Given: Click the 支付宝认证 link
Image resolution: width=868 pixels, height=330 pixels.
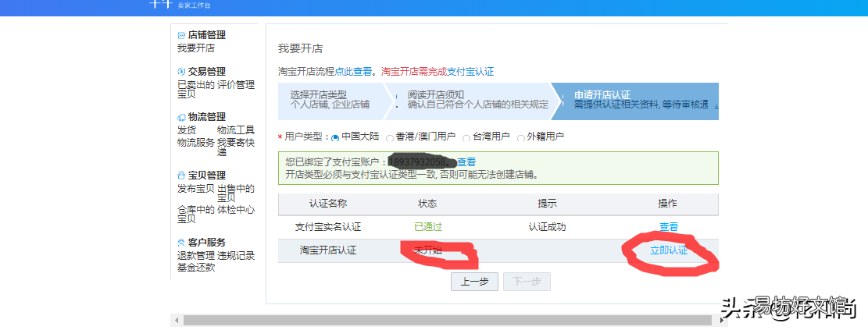Looking at the screenshot, I should pos(470,72).
